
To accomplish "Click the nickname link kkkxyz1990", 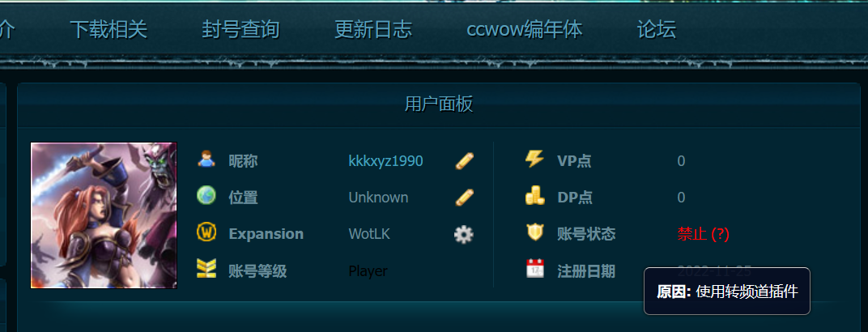I will (x=386, y=161).
